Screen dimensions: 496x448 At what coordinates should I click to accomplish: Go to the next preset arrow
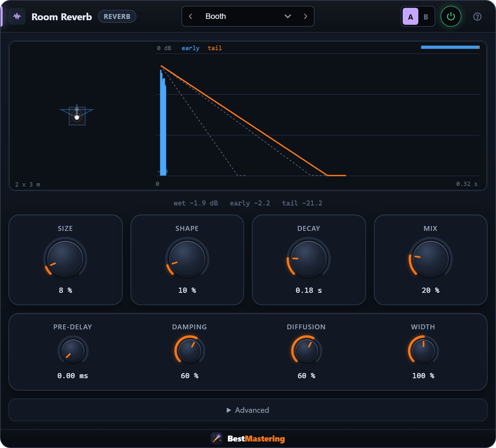(x=305, y=16)
